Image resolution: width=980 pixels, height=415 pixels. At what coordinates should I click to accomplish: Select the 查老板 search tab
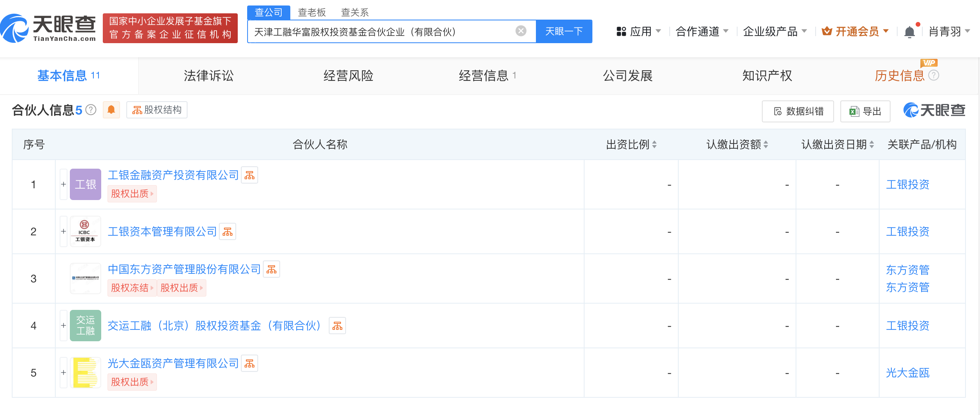click(x=312, y=13)
